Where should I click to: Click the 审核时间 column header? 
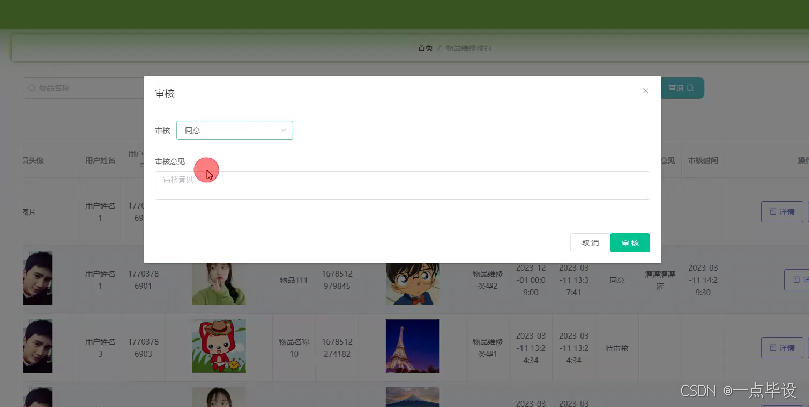point(703,160)
